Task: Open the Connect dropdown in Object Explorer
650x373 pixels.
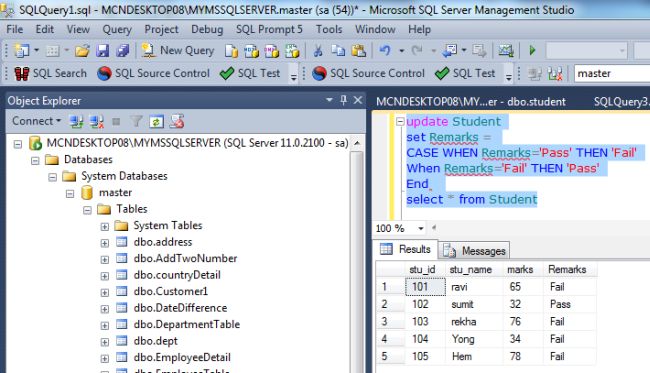Action: click(36, 121)
